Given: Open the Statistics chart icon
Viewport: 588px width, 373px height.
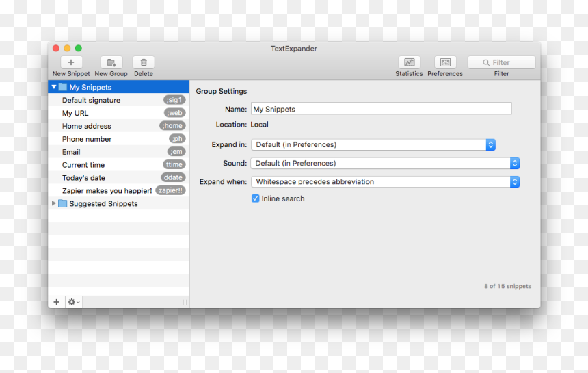Looking at the screenshot, I should click(409, 62).
